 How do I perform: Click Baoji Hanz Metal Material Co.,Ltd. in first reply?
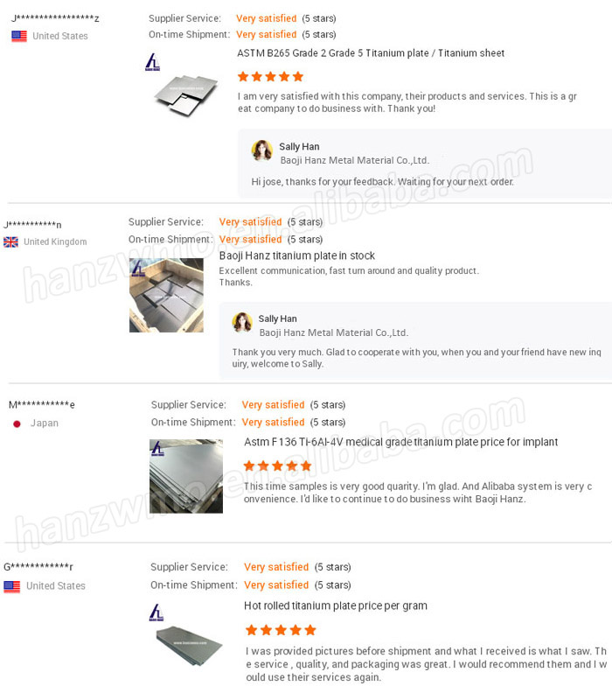[354, 161]
